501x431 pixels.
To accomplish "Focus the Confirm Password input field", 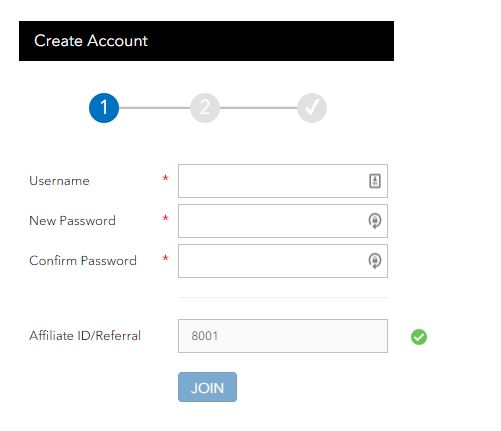I will coord(283,261).
